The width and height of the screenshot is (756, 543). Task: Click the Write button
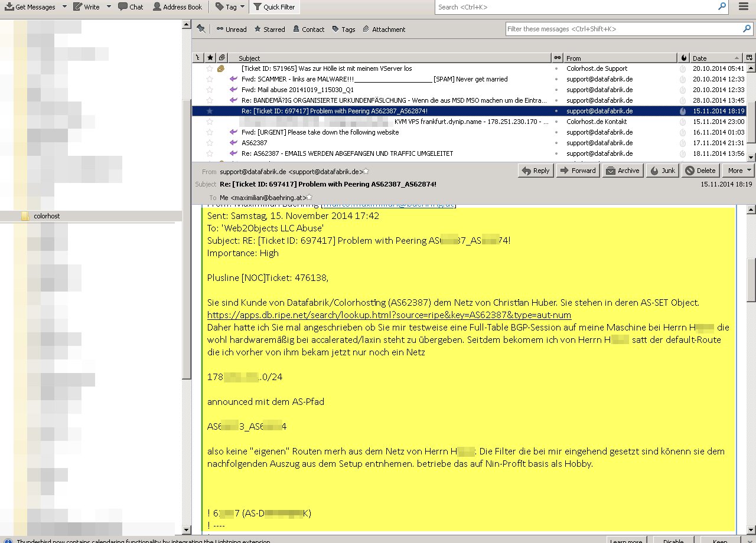87,7
